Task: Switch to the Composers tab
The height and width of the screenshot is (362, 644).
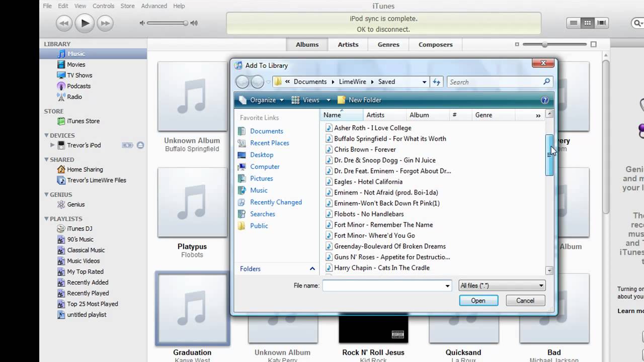Action: pos(436,44)
